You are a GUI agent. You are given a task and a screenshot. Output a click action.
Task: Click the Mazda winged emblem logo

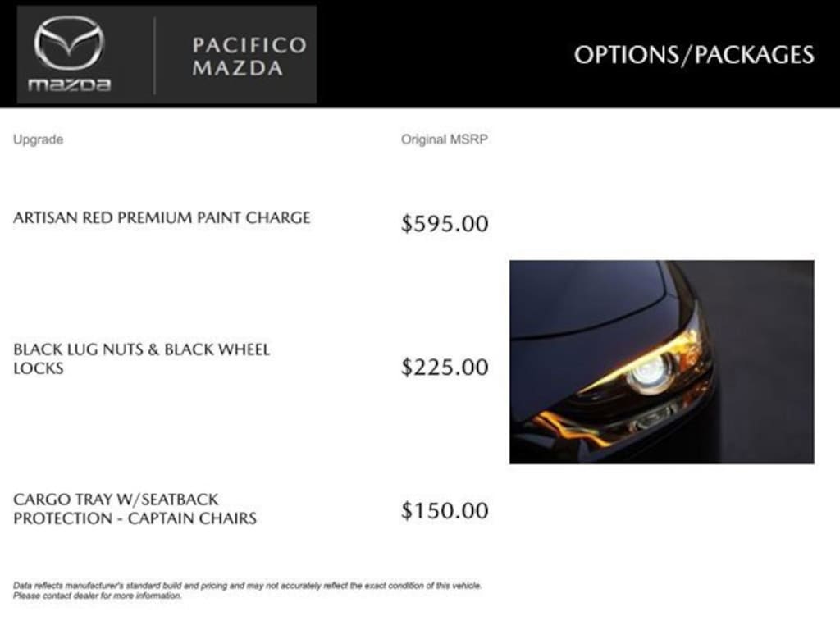[69, 43]
